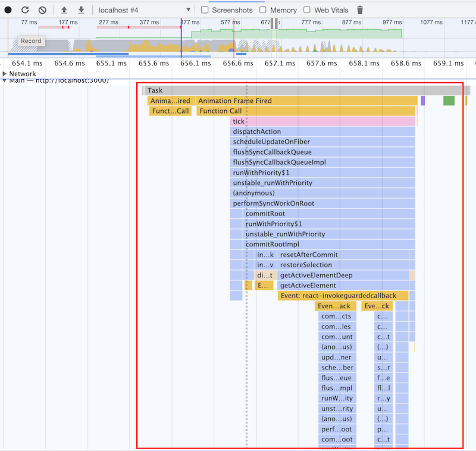Select the commitRoot frame
Screen dimensions: 476x451
[329, 214]
